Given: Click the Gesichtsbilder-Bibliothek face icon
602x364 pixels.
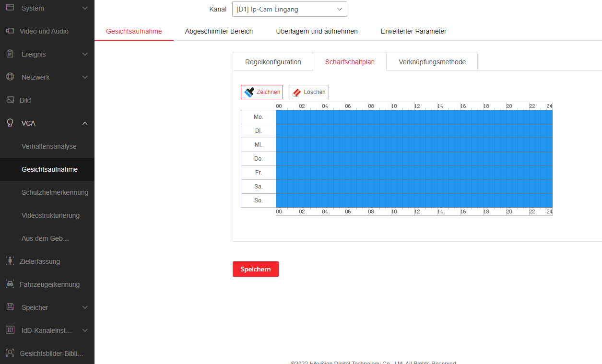Looking at the screenshot, I should point(10,353).
